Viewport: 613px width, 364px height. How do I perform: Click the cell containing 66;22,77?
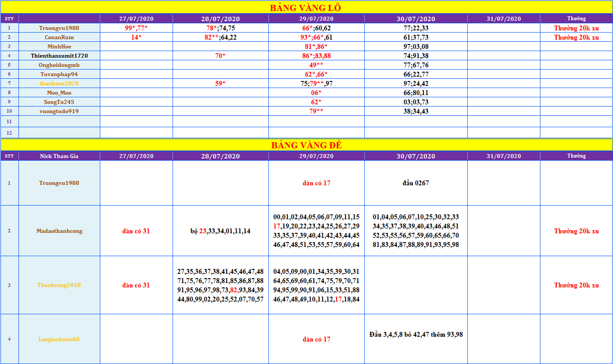416,74
